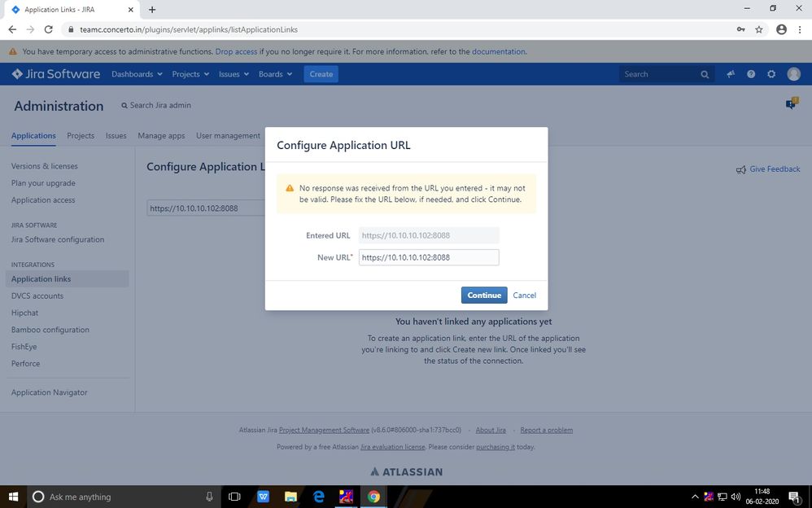
Task: Cancel the Configure Application URL dialog
Action: click(524, 295)
